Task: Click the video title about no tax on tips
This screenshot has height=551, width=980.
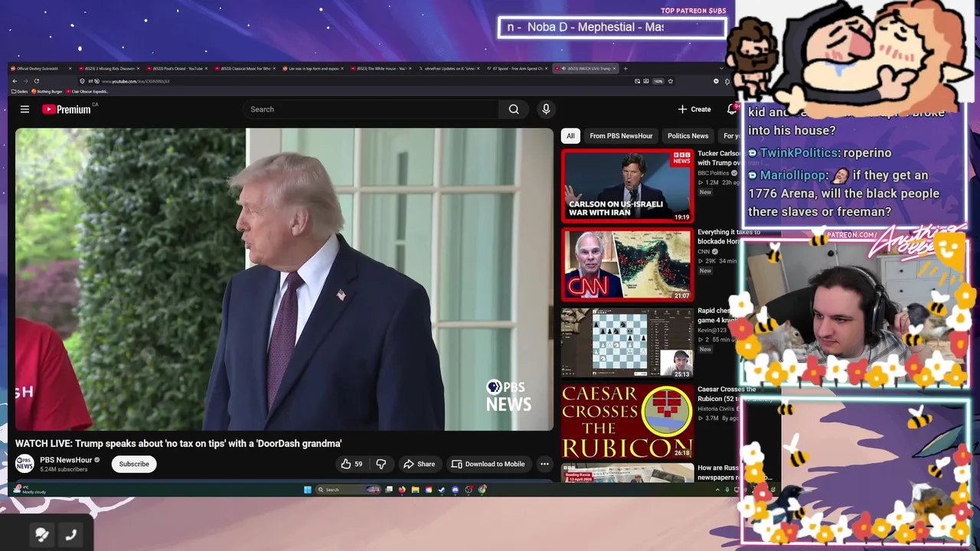Action: (178, 443)
